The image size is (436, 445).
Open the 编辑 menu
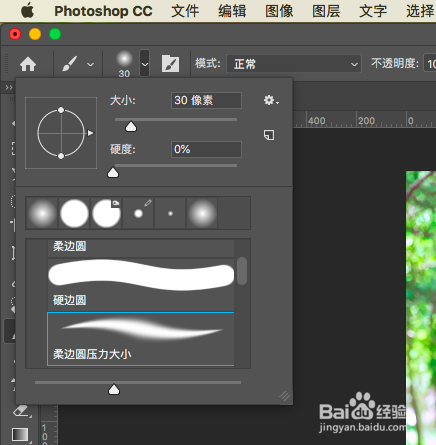(x=232, y=11)
